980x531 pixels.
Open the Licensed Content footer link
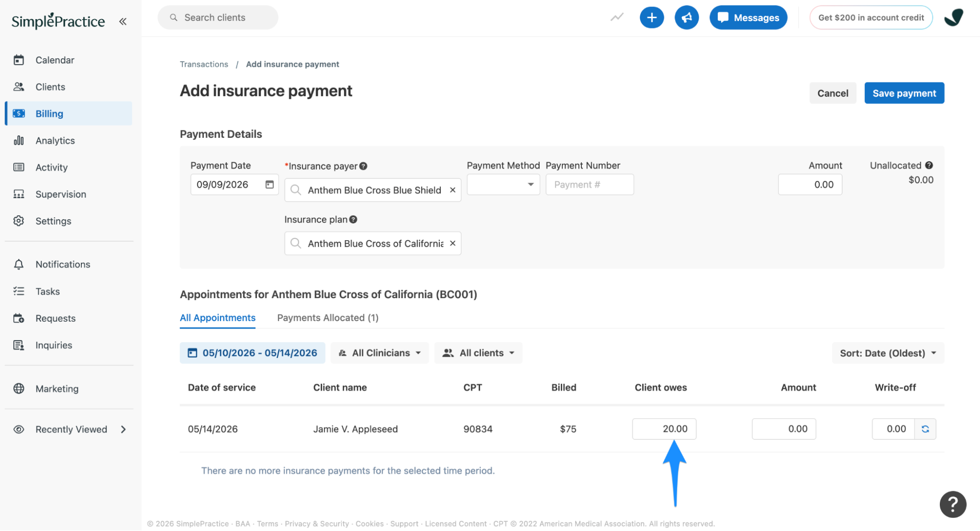[x=455, y=524]
